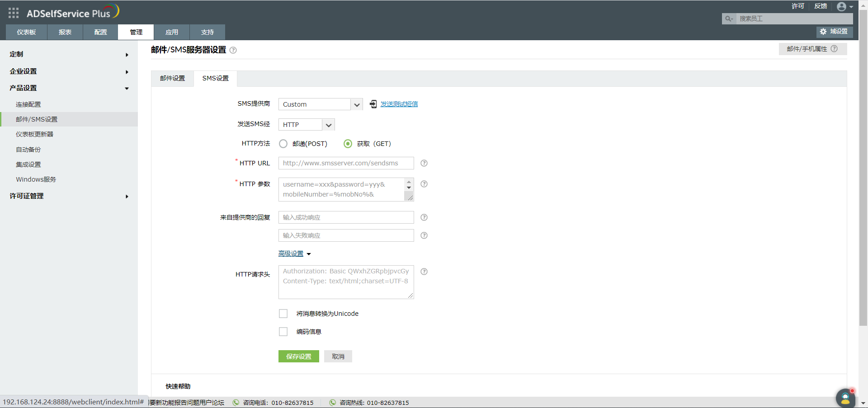Click the send test SMS icon
The image size is (868, 408).
pyautogui.click(x=373, y=104)
